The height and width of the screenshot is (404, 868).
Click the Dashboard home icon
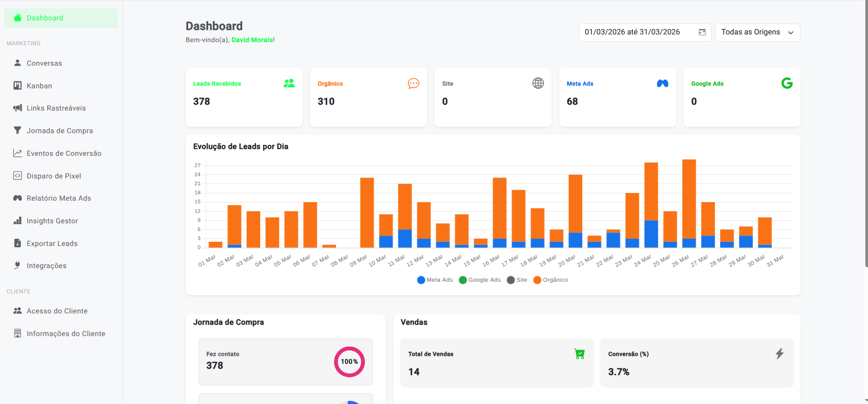[18, 18]
